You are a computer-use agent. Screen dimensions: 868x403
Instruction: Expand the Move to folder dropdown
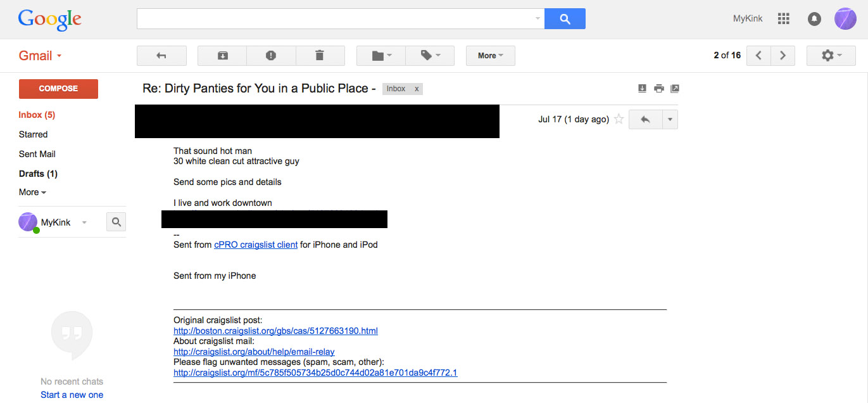coord(381,56)
